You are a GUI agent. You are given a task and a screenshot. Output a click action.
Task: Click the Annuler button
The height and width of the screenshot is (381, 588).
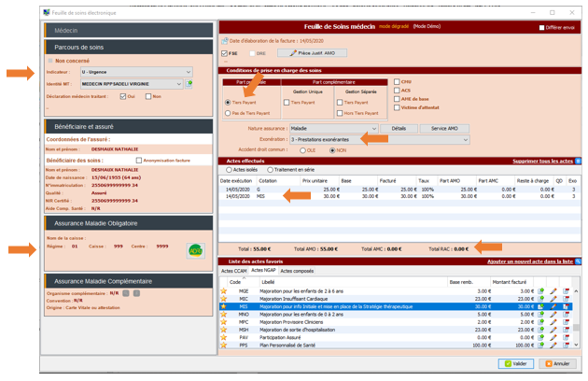click(557, 363)
